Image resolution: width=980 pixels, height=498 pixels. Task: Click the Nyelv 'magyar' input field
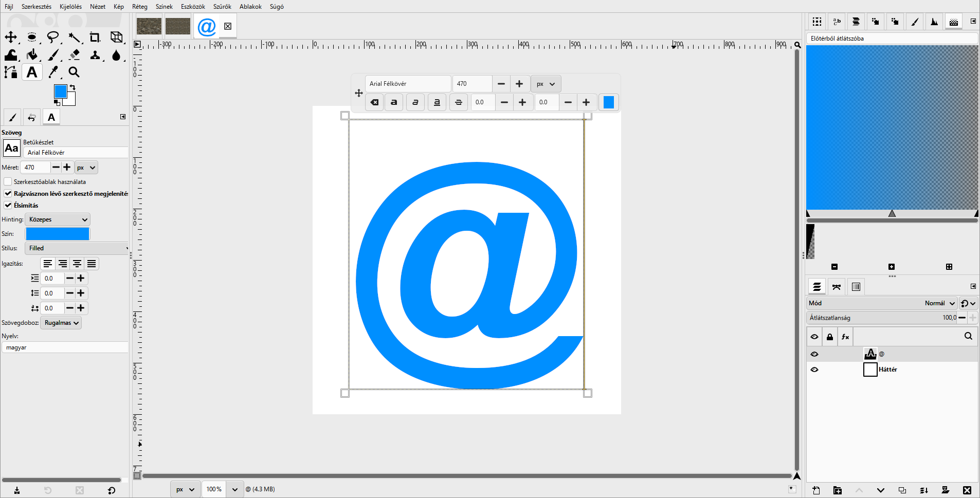click(65, 347)
